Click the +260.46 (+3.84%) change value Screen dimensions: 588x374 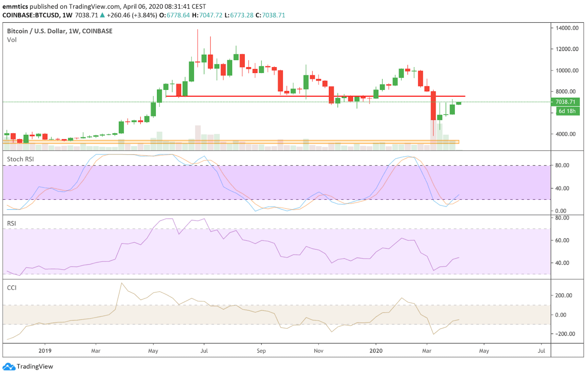point(132,15)
